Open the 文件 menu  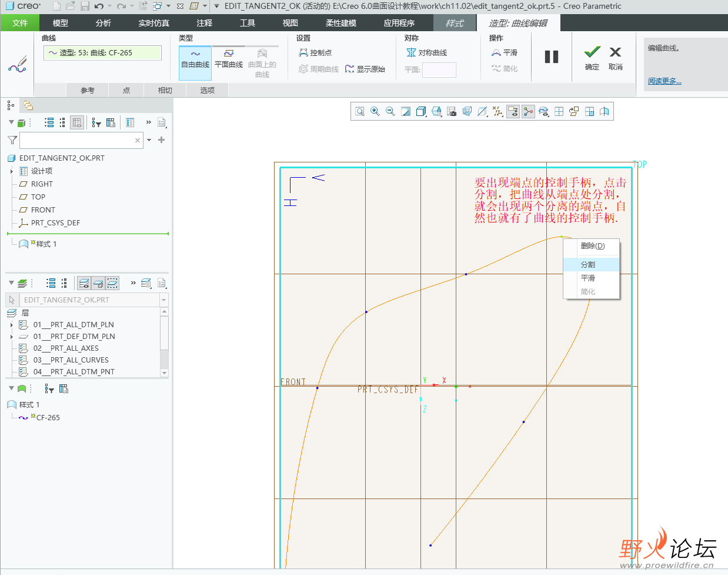(x=20, y=23)
